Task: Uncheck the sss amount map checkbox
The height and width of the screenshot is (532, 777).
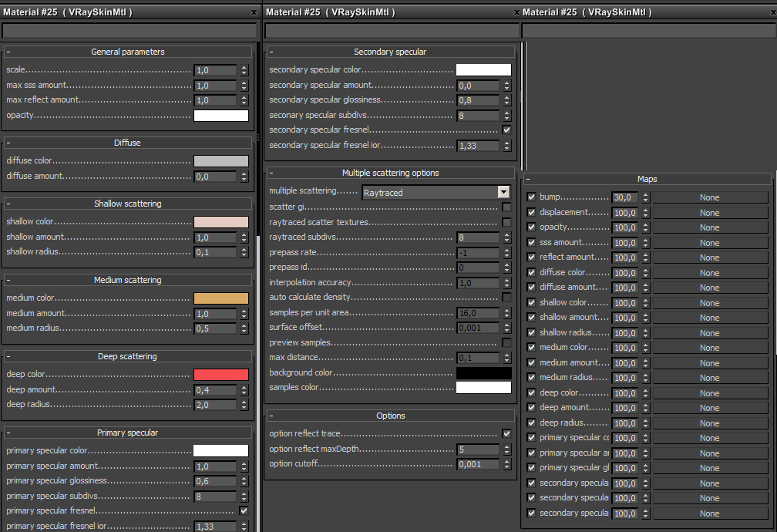Action: coord(531,242)
